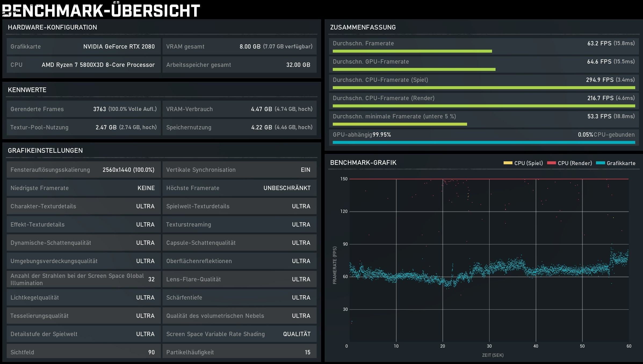
Task: Click the teal Grafikkarte legend swatch
Action: click(x=600, y=163)
